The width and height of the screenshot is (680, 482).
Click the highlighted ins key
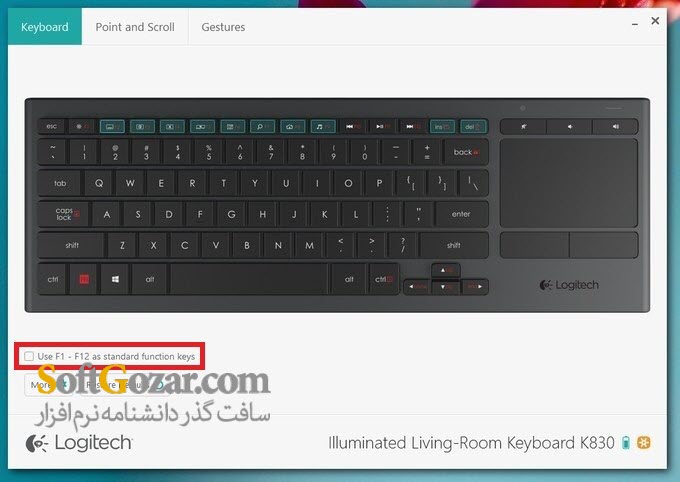point(442,127)
